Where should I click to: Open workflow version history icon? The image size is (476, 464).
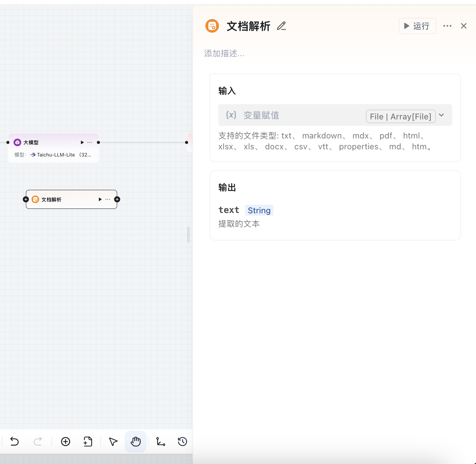pos(182,441)
